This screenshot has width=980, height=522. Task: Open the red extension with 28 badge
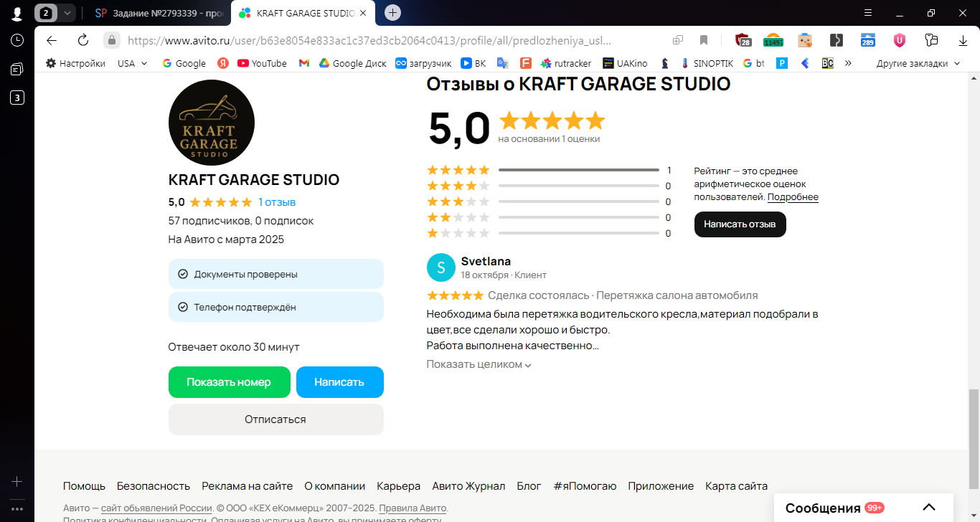click(743, 40)
